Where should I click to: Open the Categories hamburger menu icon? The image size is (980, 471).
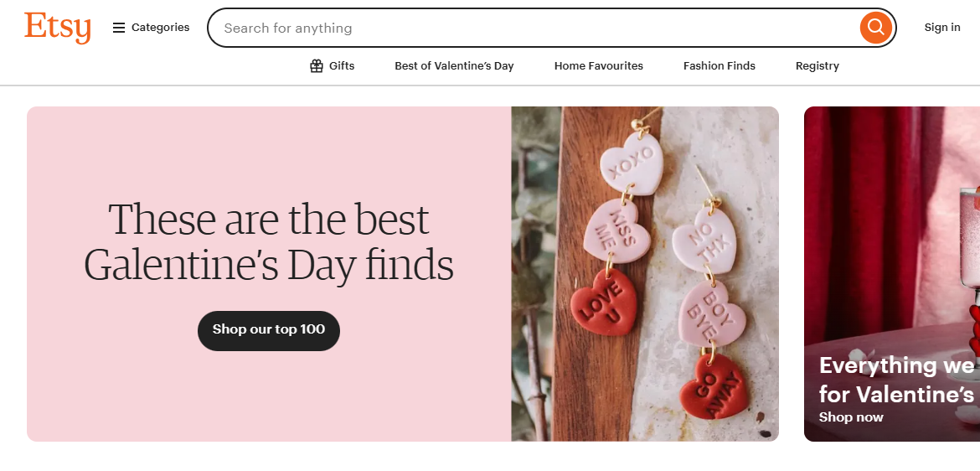click(119, 28)
